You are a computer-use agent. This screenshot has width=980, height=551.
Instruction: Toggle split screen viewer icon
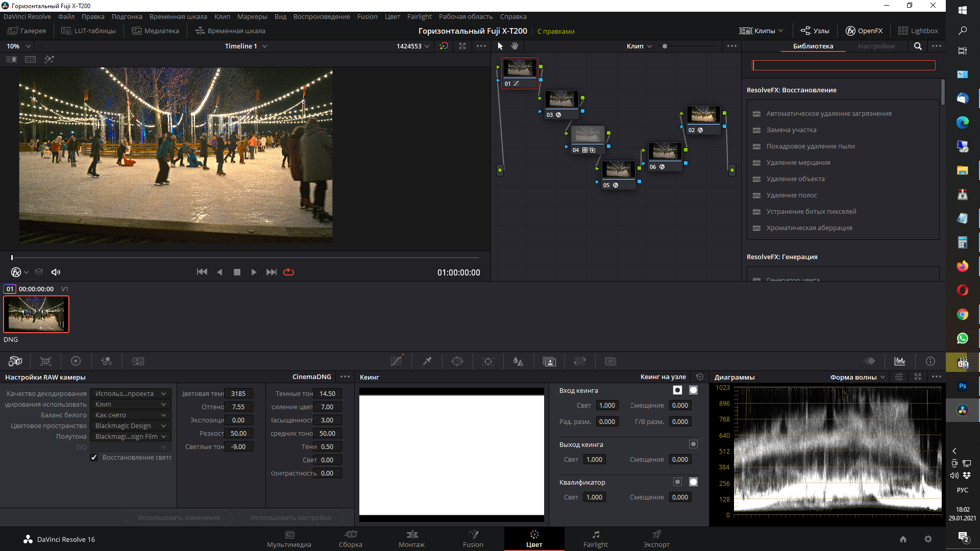pyautogui.click(x=11, y=59)
